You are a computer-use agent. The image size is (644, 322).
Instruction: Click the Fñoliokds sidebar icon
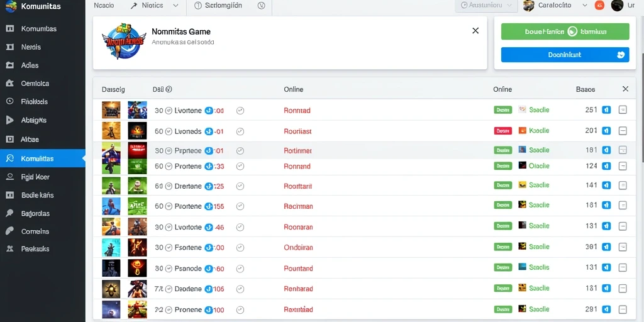pyautogui.click(x=10, y=101)
